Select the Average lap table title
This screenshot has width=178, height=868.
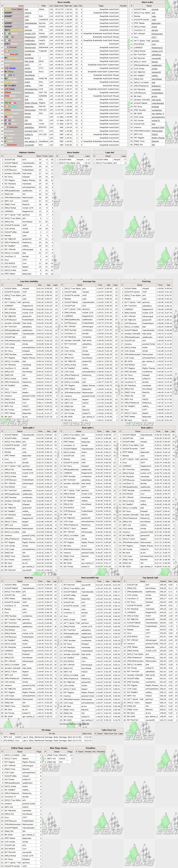pos(89,281)
